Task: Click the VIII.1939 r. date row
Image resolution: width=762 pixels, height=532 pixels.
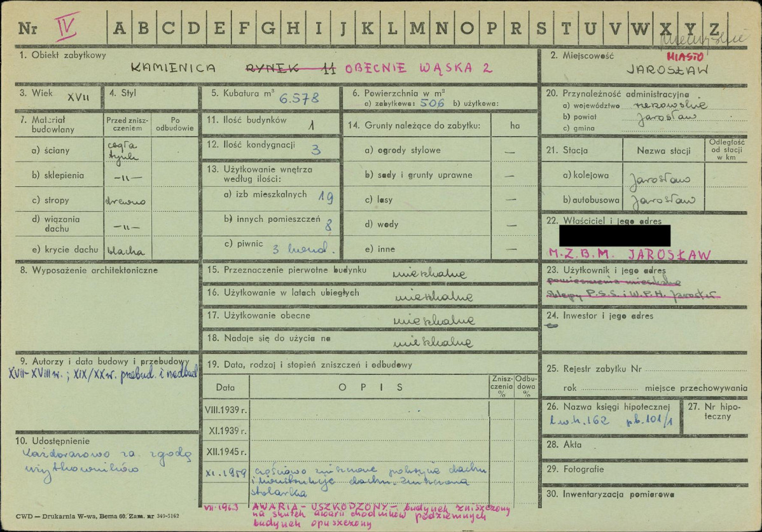Action: (x=345, y=410)
